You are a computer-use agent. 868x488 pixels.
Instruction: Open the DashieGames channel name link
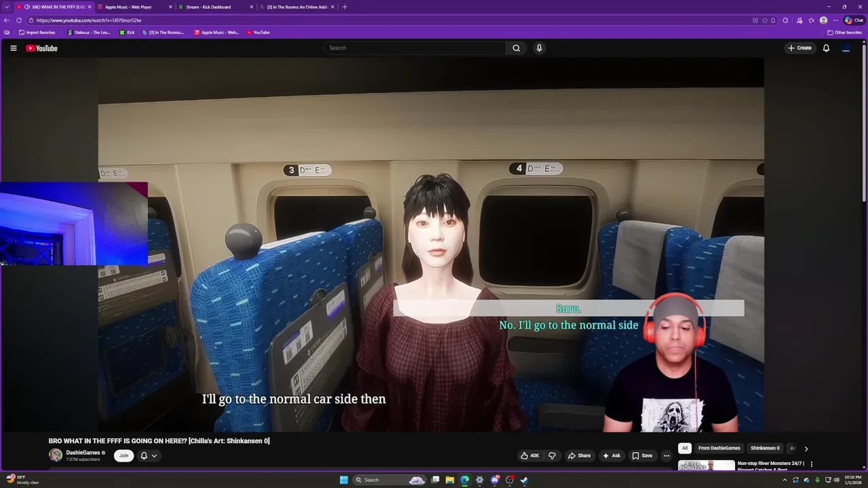83,453
